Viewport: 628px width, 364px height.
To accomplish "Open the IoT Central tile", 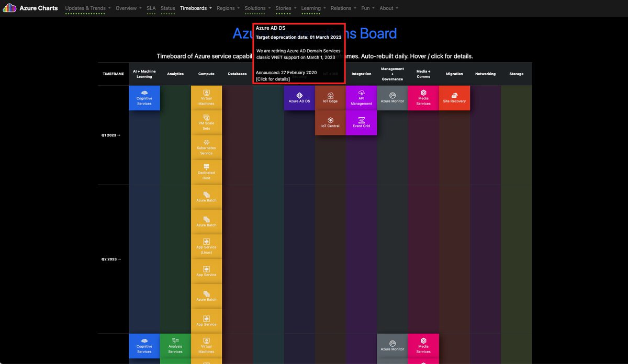I will [330, 123].
